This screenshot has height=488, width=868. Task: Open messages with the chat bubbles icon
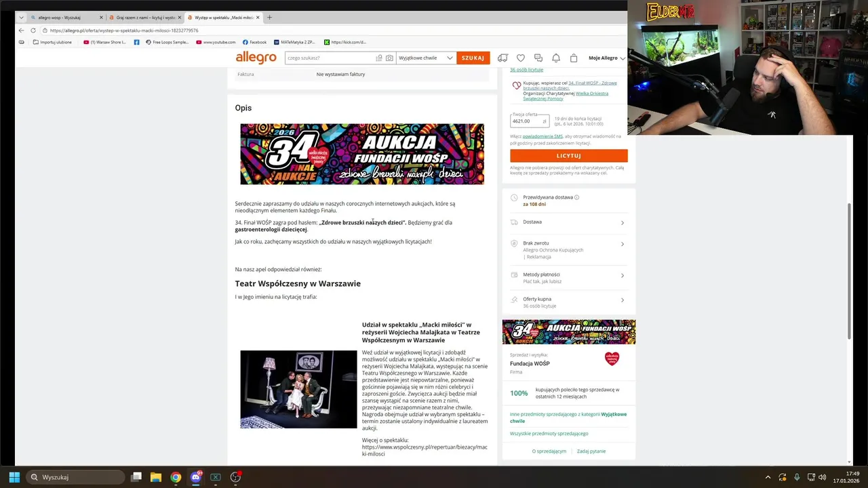[538, 58]
